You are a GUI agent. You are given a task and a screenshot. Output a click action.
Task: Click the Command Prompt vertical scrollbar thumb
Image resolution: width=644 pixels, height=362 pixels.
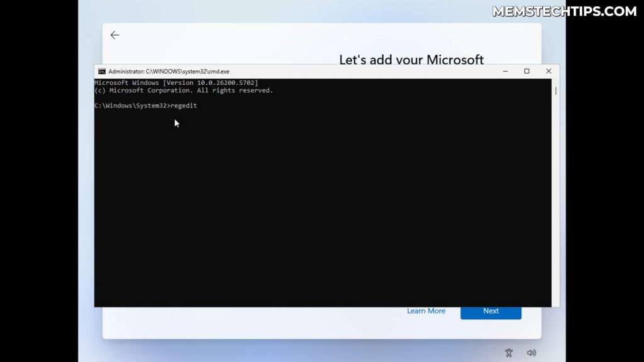[555, 90]
